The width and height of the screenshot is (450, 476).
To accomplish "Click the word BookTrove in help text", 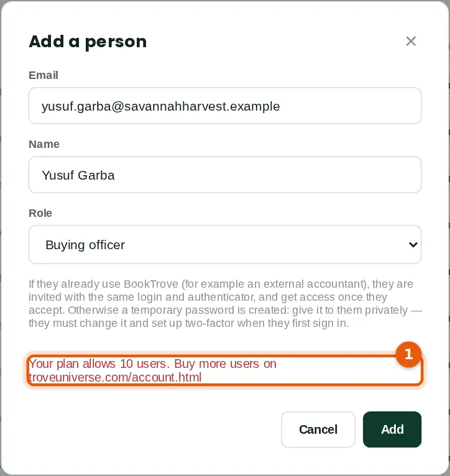I will pyautogui.click(x=151, y=284).
